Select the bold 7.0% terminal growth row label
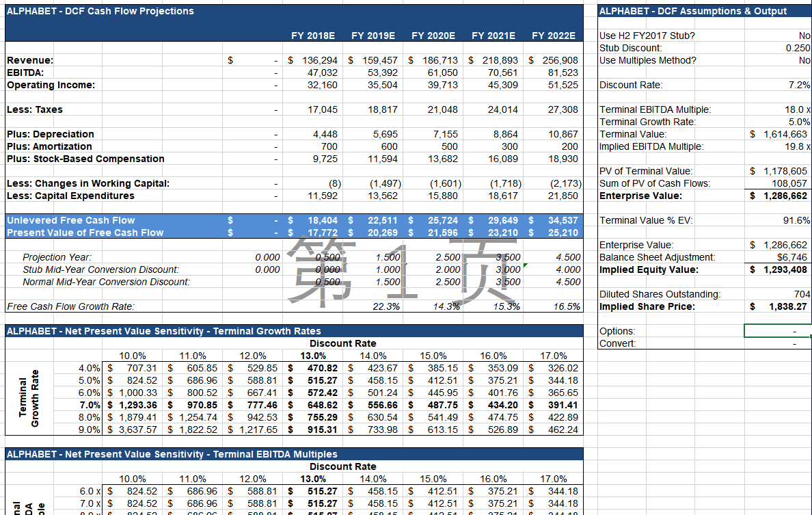This screenshot has width=812, height=515. pyautogui.click(x=90, y=405)
